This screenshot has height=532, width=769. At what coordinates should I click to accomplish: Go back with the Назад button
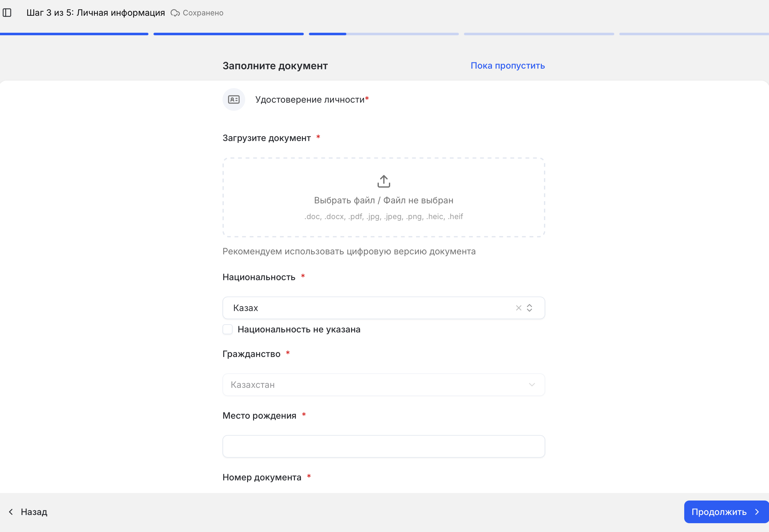coord(28,512)
